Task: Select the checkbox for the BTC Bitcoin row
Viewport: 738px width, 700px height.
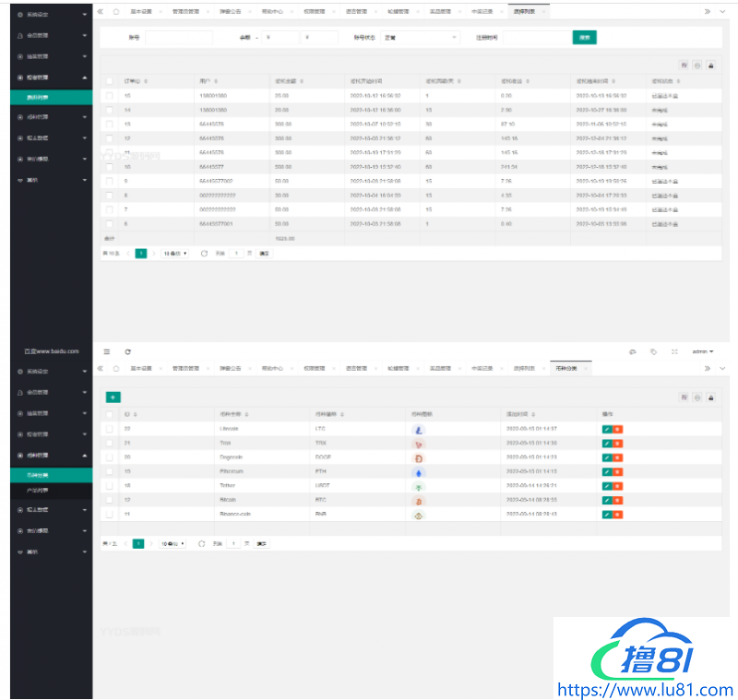Action: [110, 501]
